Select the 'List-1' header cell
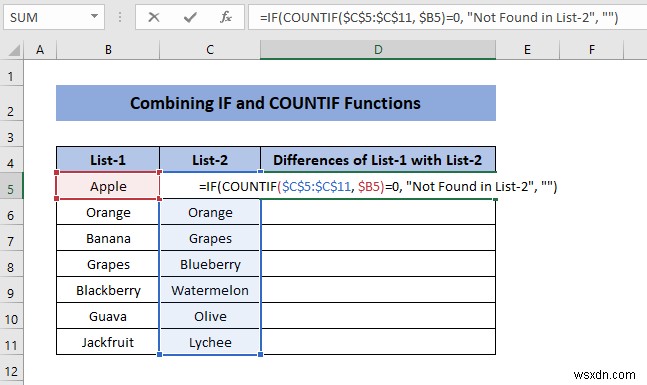647x385 pixels. click(108, 159)
